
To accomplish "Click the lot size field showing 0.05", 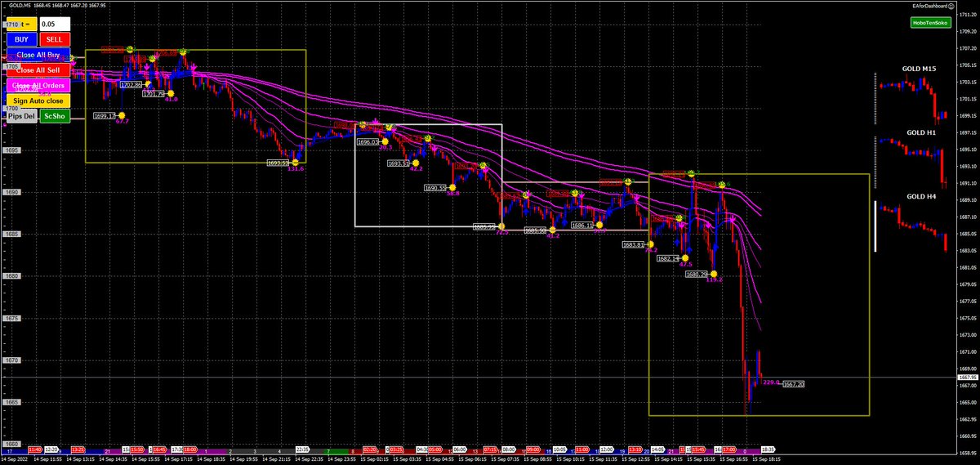I will click(54, 25).
